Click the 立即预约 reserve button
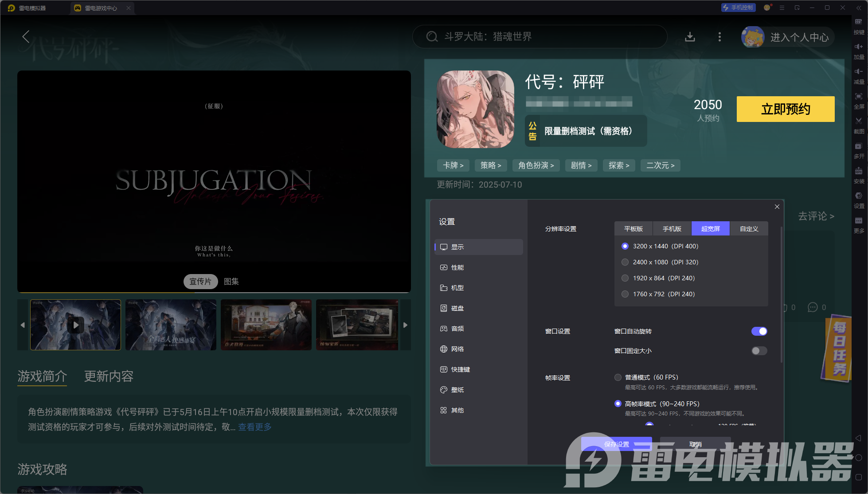Image resolution: width=868 pixels, height=494 pixels. click(x=785, y=109)
